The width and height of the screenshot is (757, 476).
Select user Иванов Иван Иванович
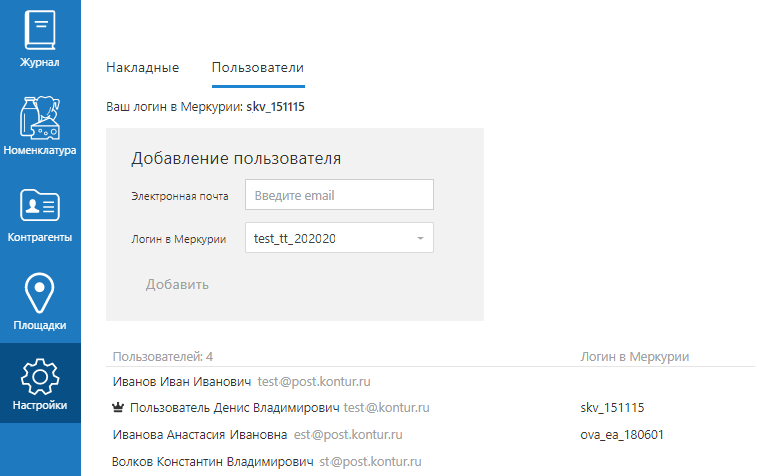click(182, 382)
